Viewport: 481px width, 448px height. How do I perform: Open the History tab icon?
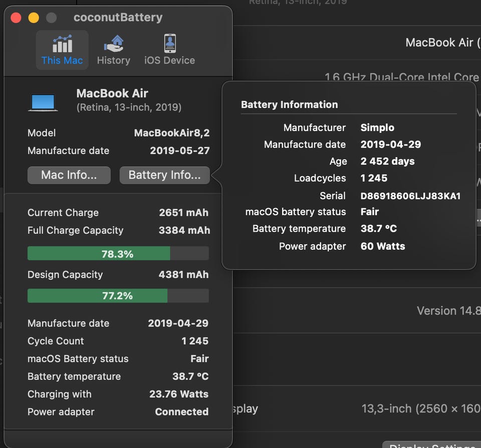(113, 44)
